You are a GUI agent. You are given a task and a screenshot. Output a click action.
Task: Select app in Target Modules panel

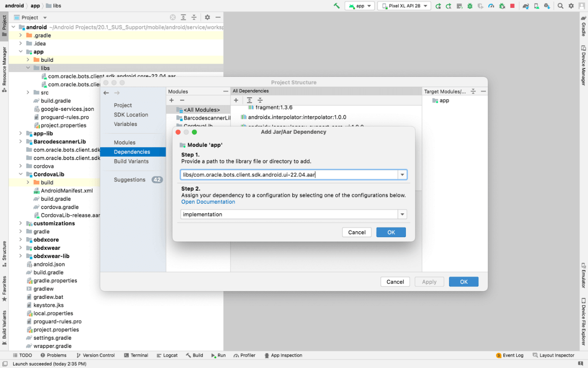(x=441, y=100)
